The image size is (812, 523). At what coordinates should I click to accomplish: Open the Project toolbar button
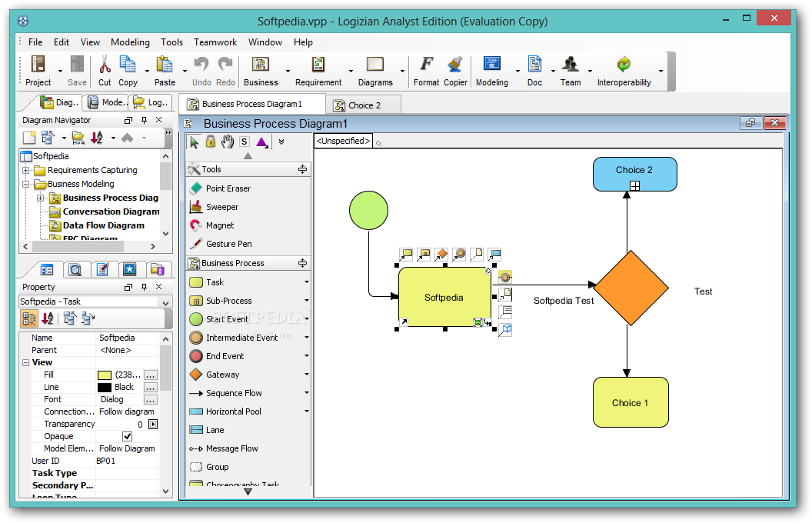(x=38, y=71)
